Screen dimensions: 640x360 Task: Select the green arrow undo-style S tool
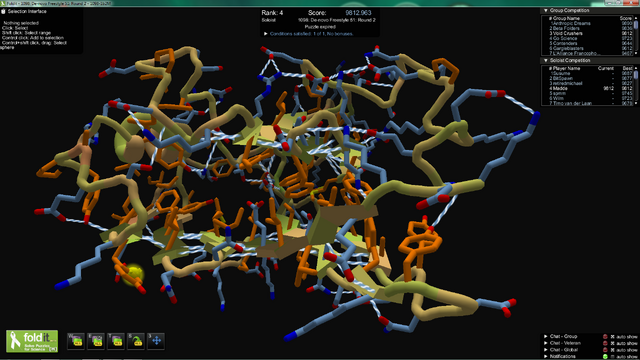click(x=136, y=341)
